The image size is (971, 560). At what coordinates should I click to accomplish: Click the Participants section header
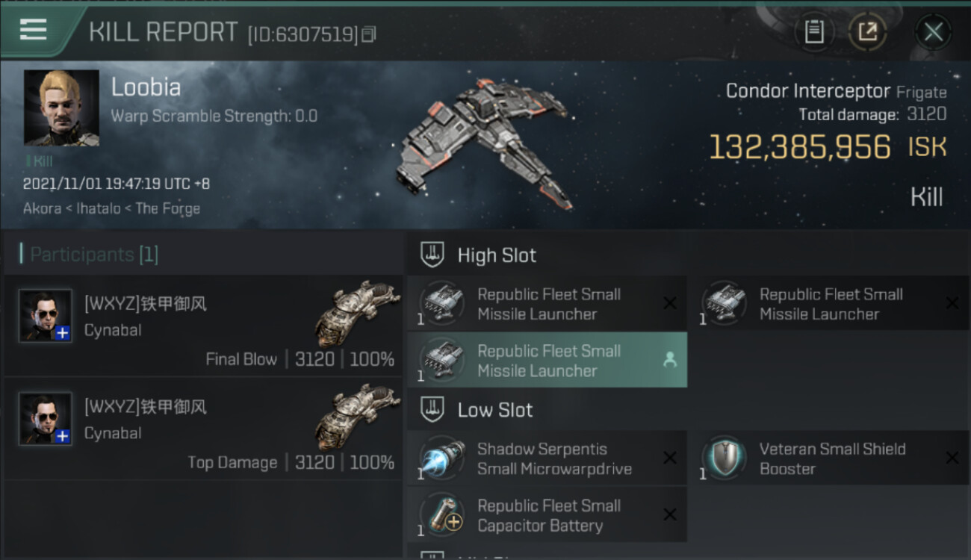pos(93,255)
